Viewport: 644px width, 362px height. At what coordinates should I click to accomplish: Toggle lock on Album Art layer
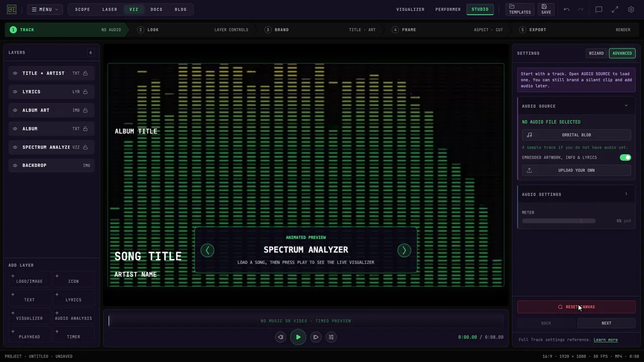point(86,110)
